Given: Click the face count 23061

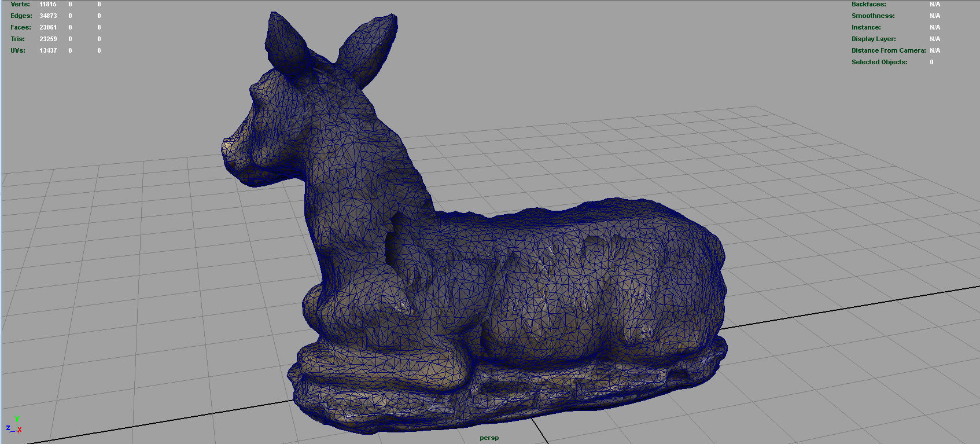Looking at the screenshot, I should (x=48, y=27).
